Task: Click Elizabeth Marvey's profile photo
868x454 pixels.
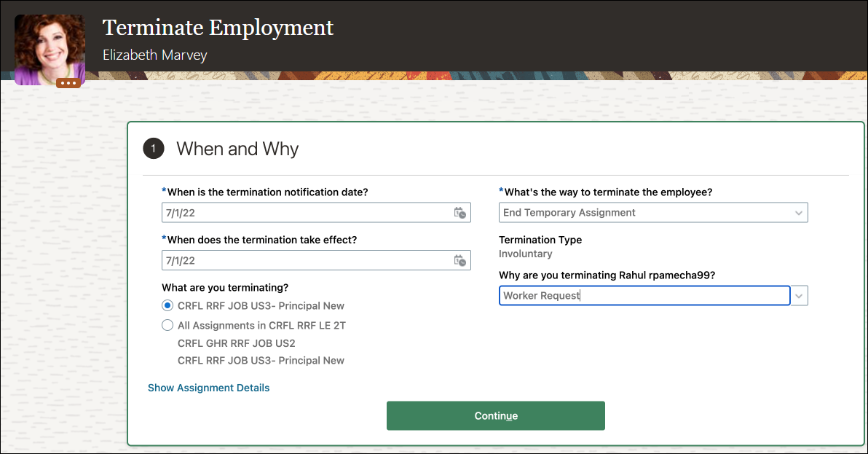Action: (x=50, y=48)
